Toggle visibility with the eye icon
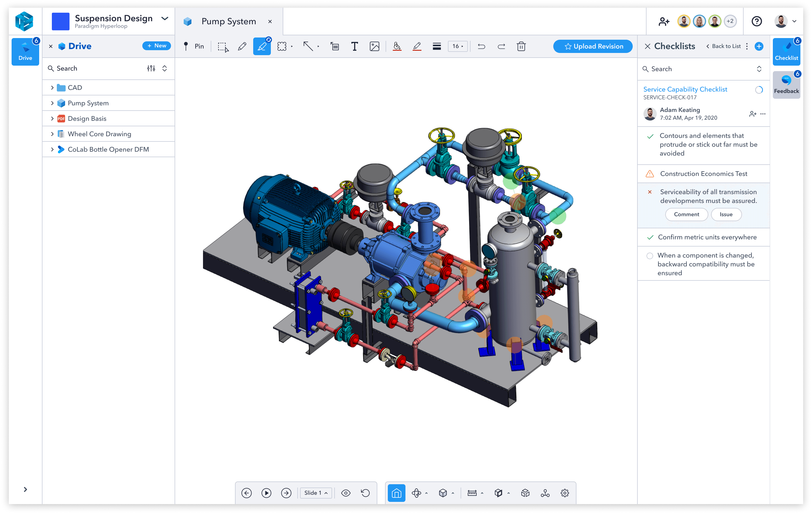Image resolution: width=812 pixels, height=514 pixels. (x=346, y=493)
